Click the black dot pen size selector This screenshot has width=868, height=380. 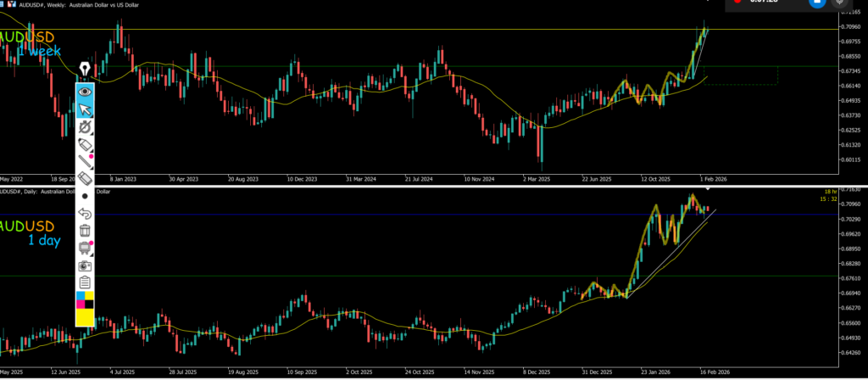85,195
